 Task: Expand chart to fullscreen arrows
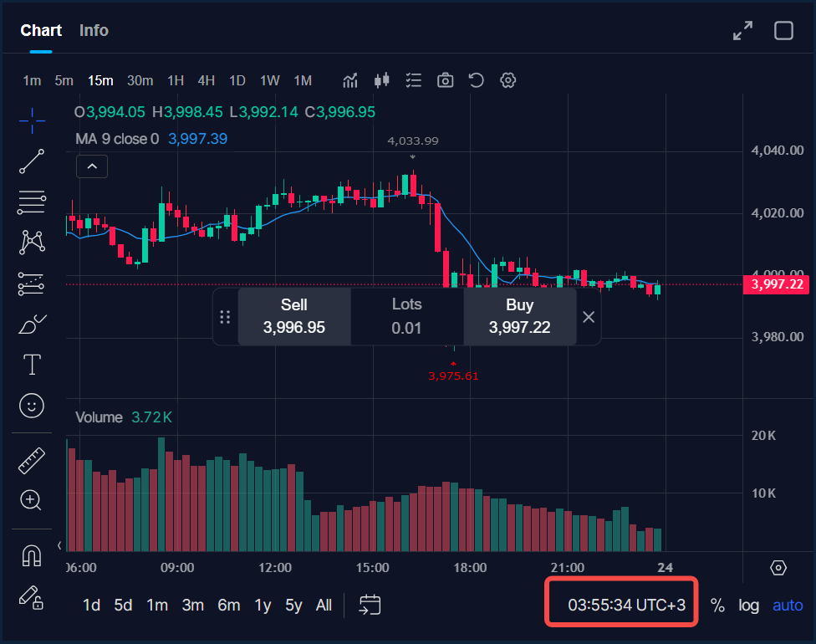click(x=742, y=31)
